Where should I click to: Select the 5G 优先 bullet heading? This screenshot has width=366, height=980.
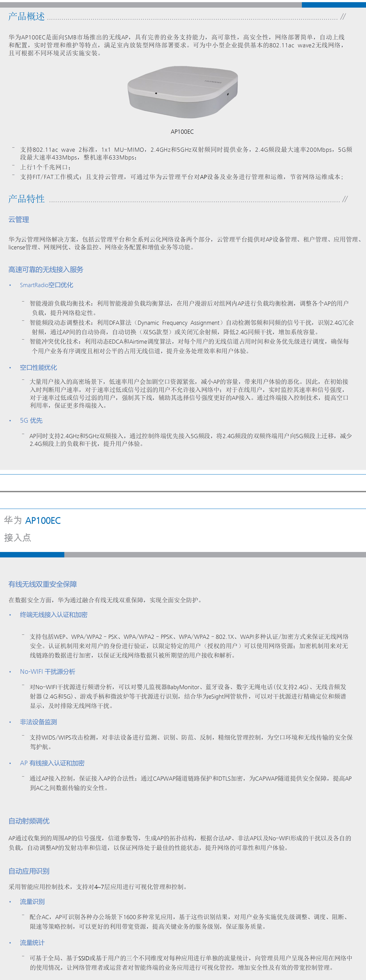pyautogui.click(x=31, y=420)
